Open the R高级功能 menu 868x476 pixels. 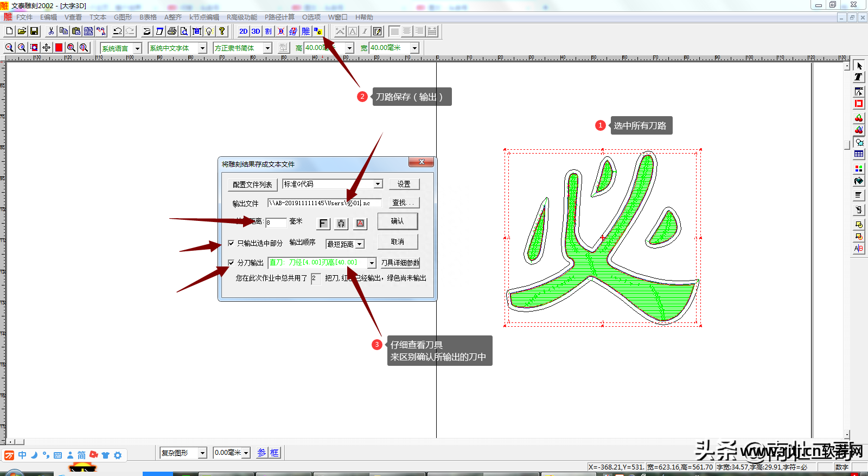point(242,17)
